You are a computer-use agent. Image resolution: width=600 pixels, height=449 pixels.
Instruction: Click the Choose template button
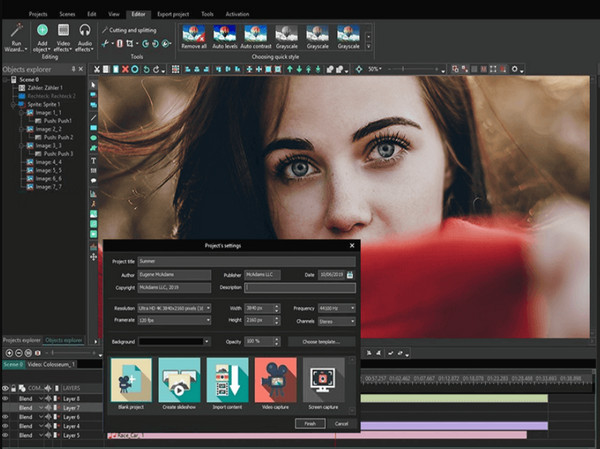click(x=321, y=341)
